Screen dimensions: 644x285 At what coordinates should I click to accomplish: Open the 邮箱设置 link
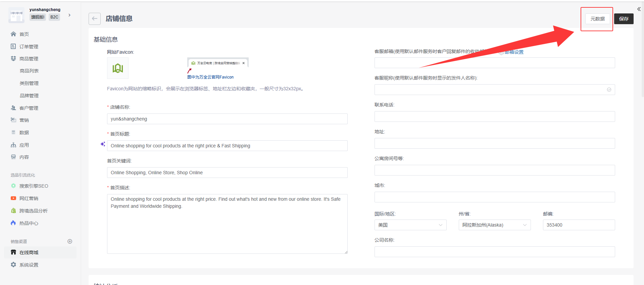tap(513, 52)
